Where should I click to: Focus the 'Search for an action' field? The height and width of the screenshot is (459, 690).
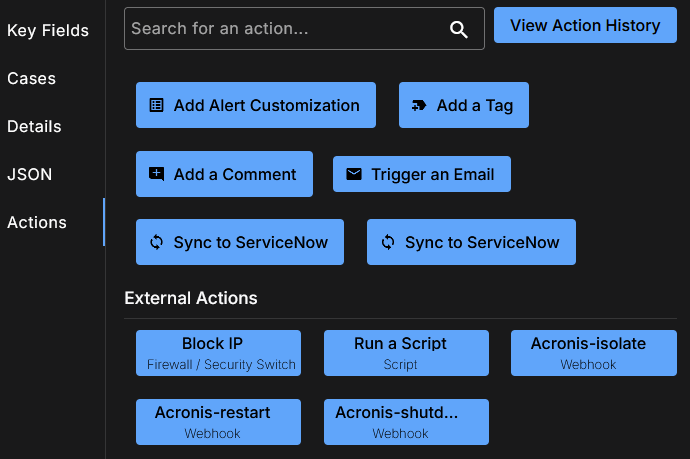point(285,29)
